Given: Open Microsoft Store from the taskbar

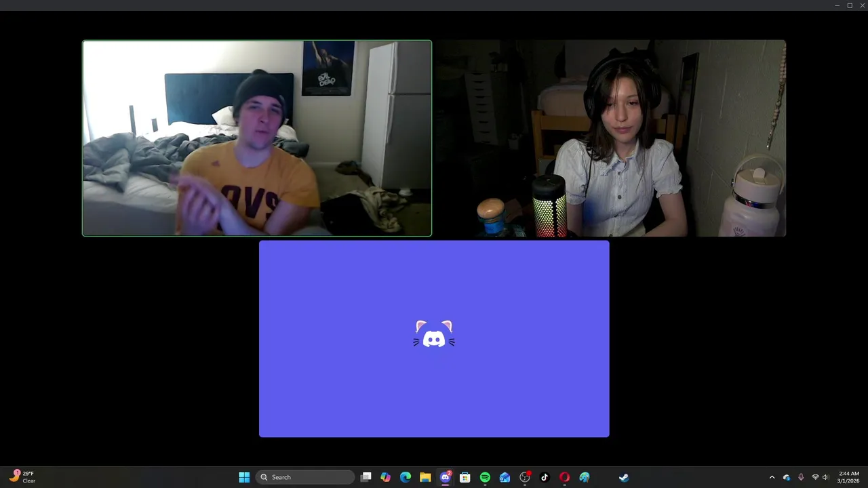Looking at the screenshot, I should pos(465,477).
